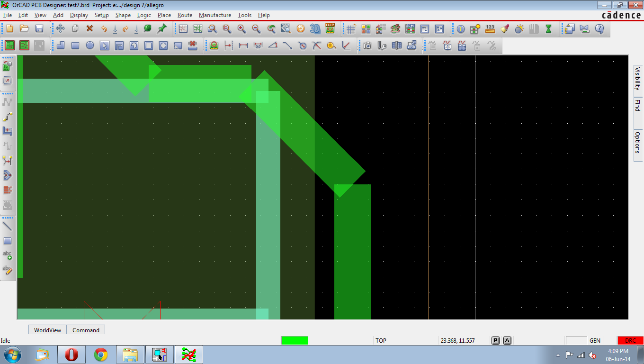The width and height of the screenshot is (644, 364).
Task: Click the Zoom In magnifier icon
Action: [241, 29]
